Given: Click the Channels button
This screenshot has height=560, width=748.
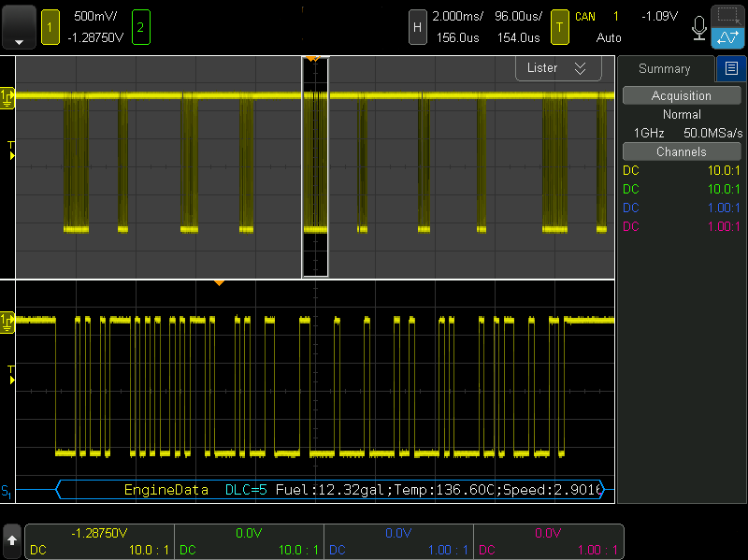Looking at the screenshot, I should pyautogui.click(x=682, y=151).
